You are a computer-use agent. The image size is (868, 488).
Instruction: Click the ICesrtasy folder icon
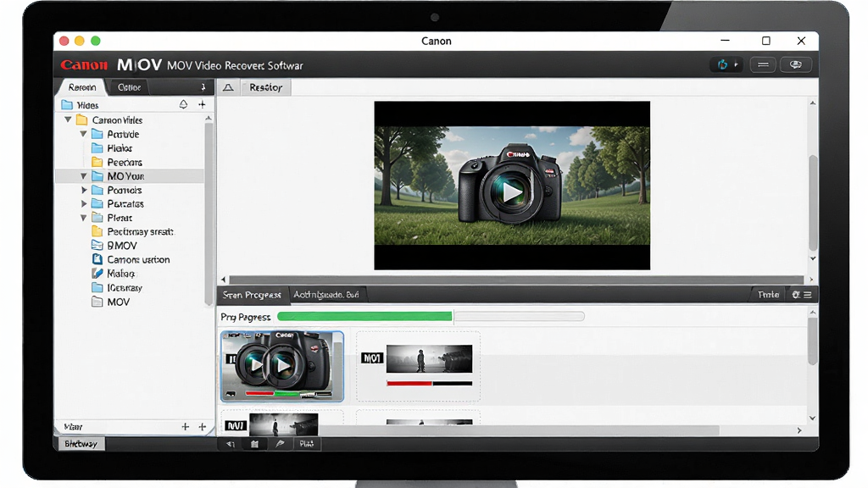pos(97,287)
